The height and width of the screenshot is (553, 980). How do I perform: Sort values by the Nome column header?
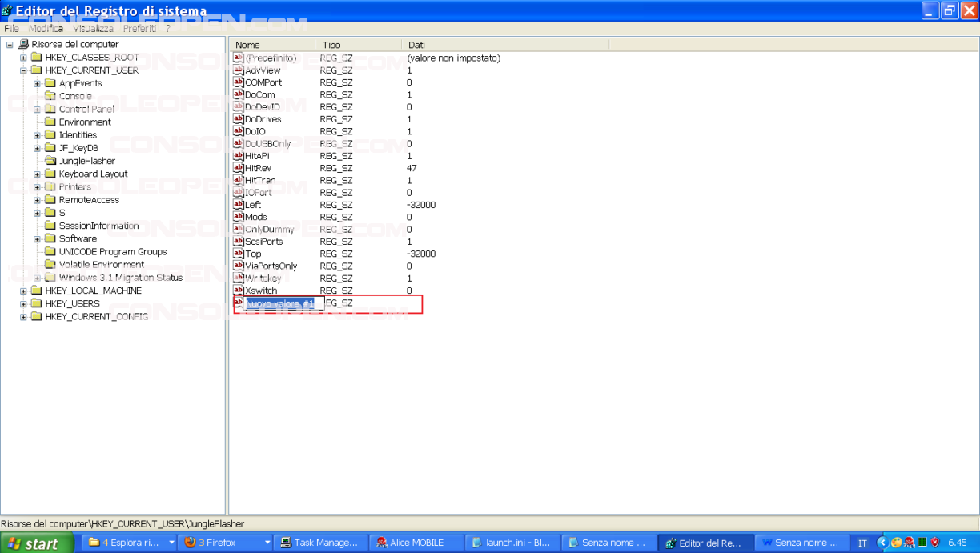271,45
